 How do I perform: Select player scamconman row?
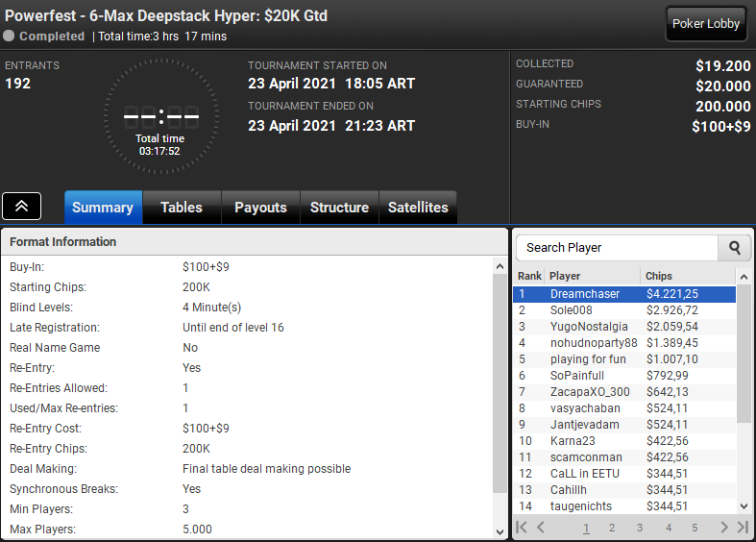click(624, 457)
